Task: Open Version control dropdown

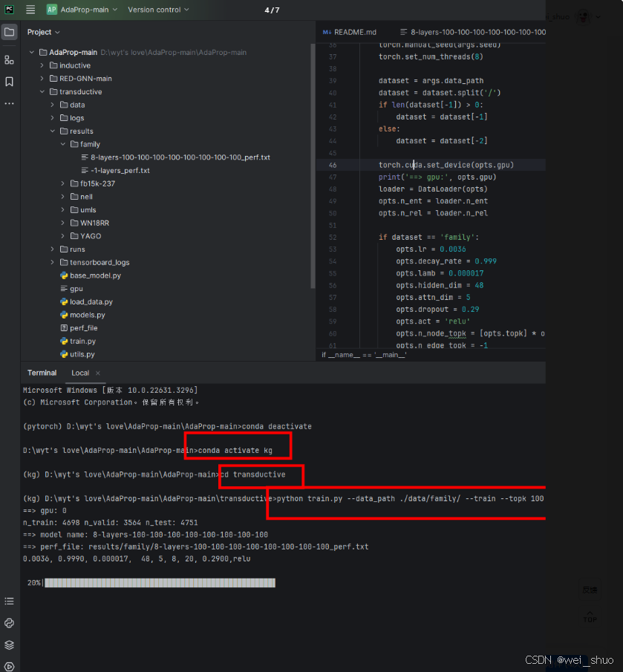Action: 158,10
